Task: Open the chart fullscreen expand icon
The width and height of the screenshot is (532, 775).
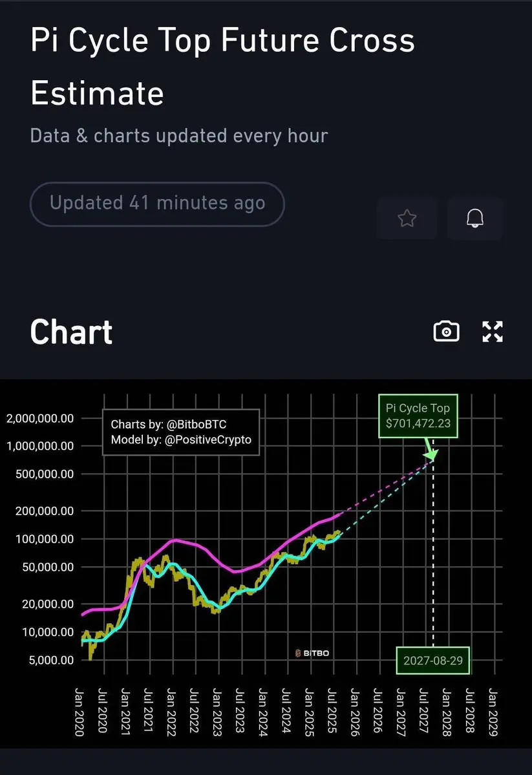Action: (493, 332)
